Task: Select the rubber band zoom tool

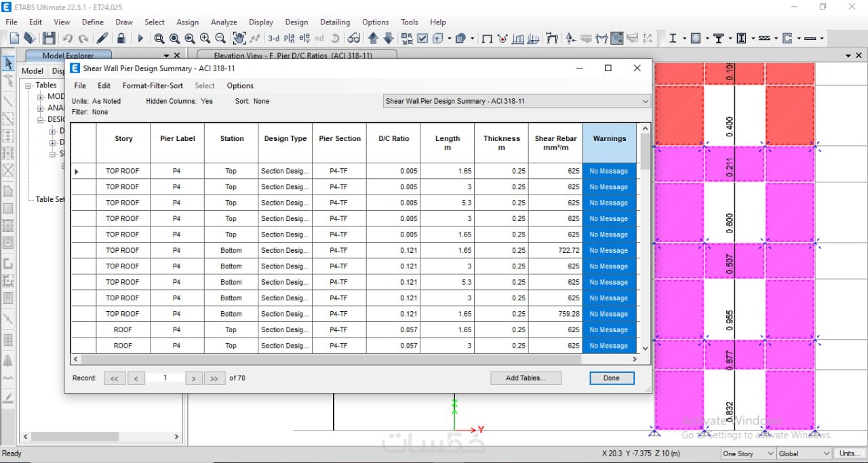Action: (159, 39)
